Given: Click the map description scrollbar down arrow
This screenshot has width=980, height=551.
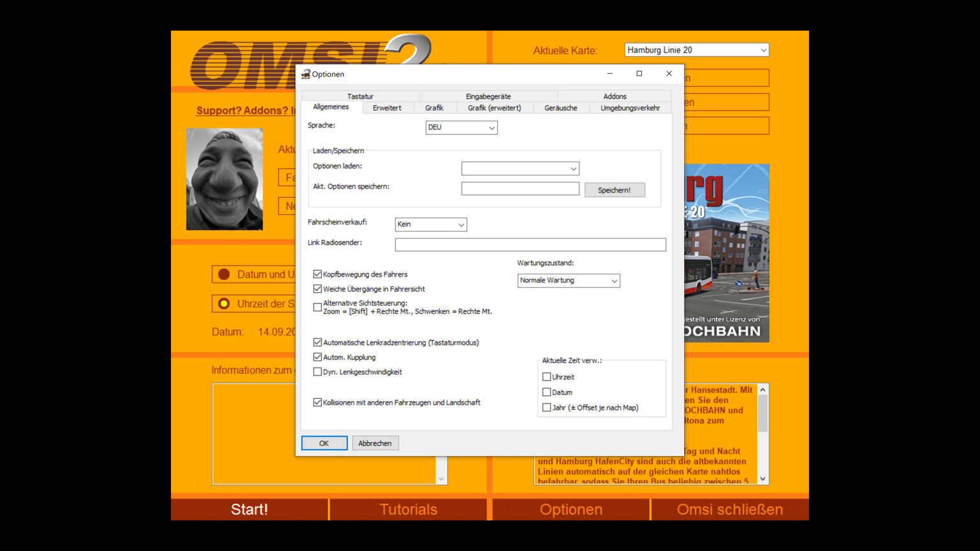Looking at the screenshot, I should click(x=762, y=479).
